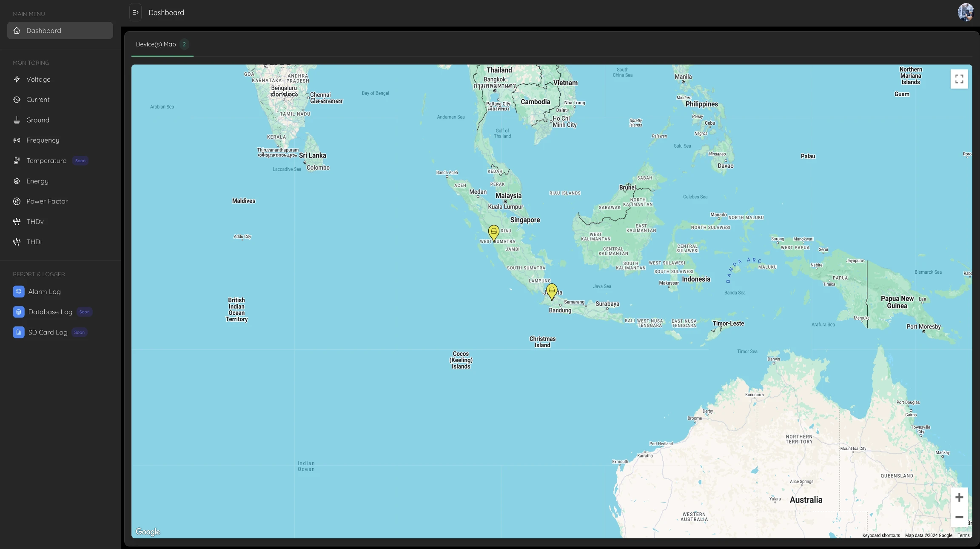Open the Energy page

tap(37, 181)
